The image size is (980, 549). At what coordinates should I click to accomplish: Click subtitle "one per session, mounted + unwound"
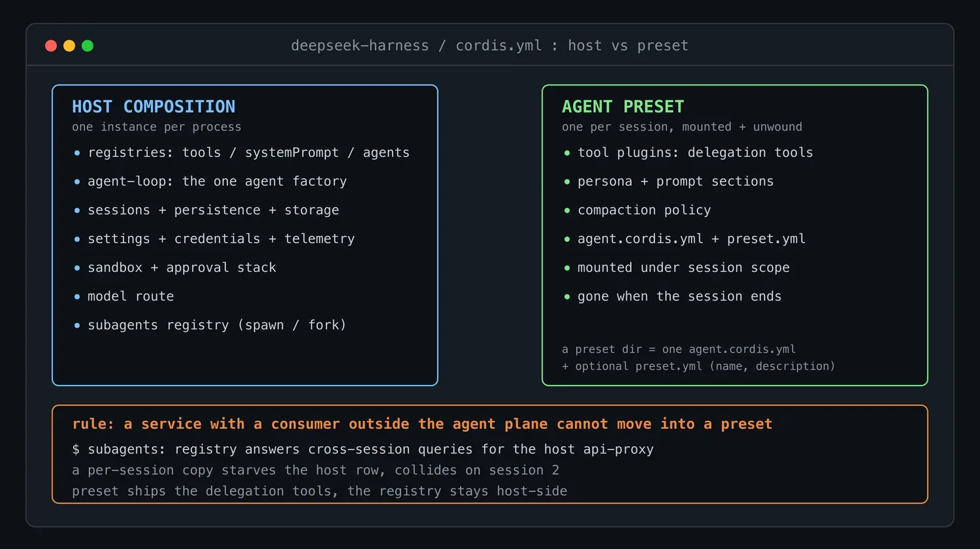point(682,127)
